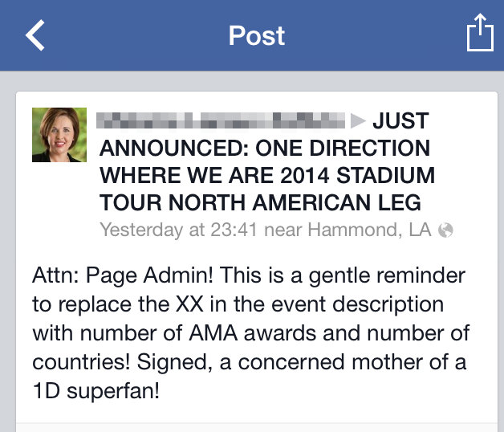Click the globe public privacy icon
Screen dimensions: 504x432
tap(446, 230)
